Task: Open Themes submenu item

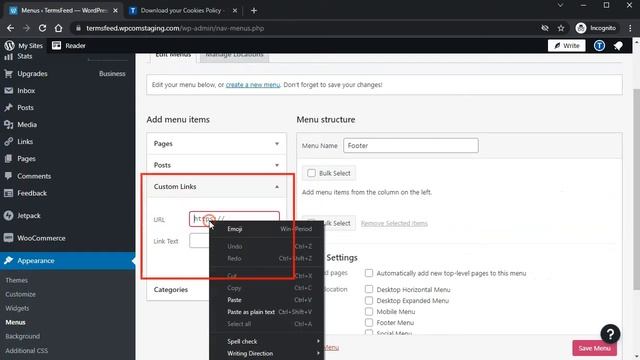Action: point(17,280)
